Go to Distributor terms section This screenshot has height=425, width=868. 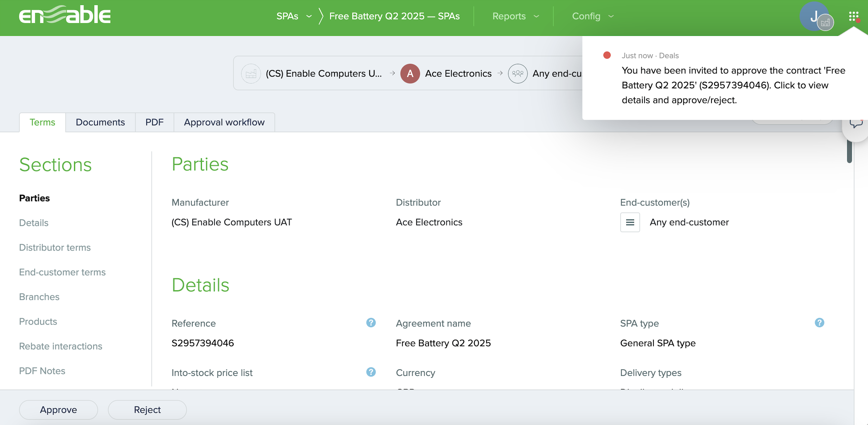coord(55,247)
